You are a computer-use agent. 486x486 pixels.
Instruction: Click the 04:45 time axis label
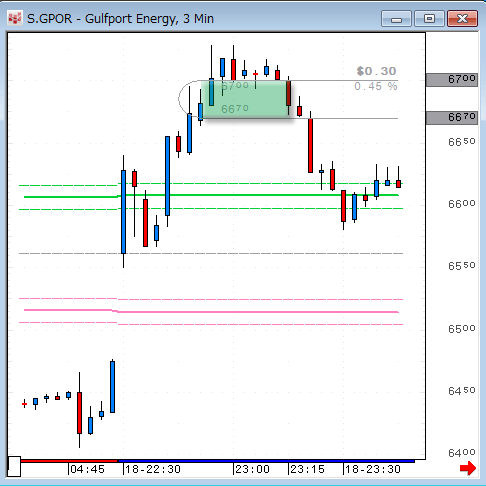click(87, 469)
